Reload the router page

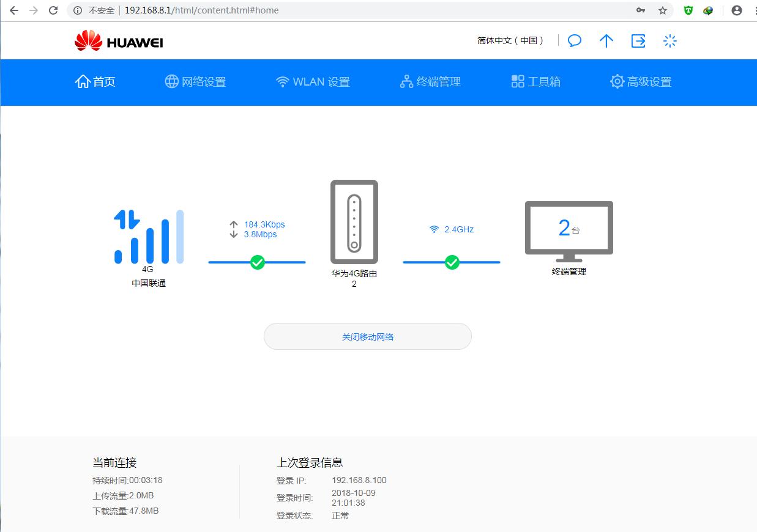(53, 10)
